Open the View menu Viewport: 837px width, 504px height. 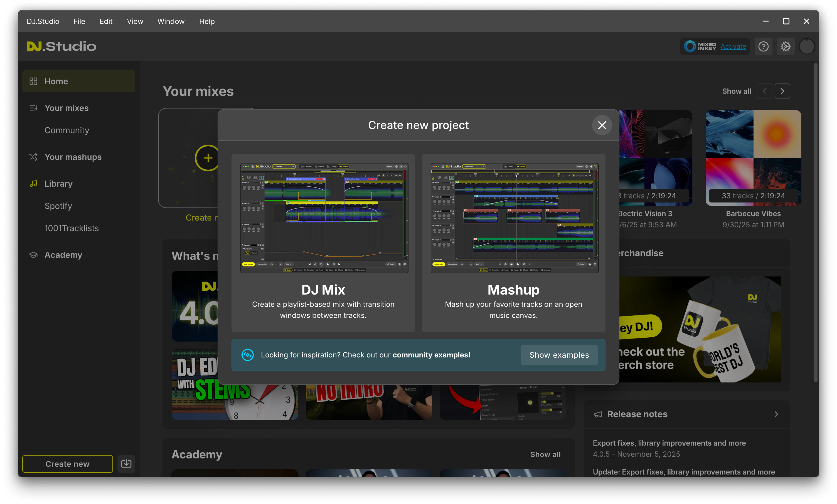135,21
